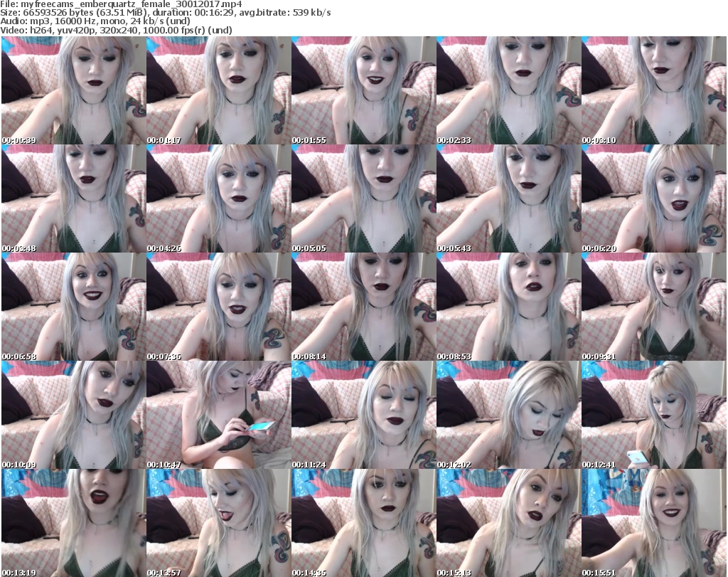Viewport: 728px width, 577px height.
Task: Click the frame at 00:05:05
Action: pos(364,198)
